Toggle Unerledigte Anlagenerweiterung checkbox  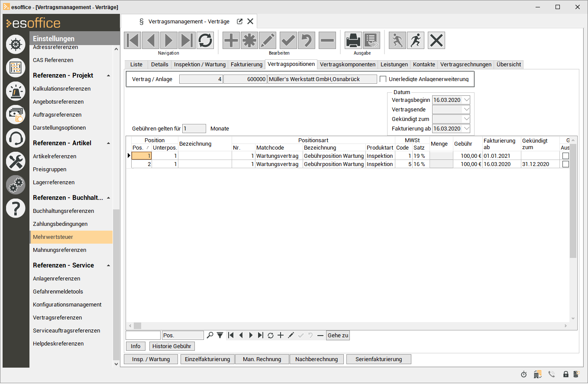pyautogui.click(x=383, y=79)
